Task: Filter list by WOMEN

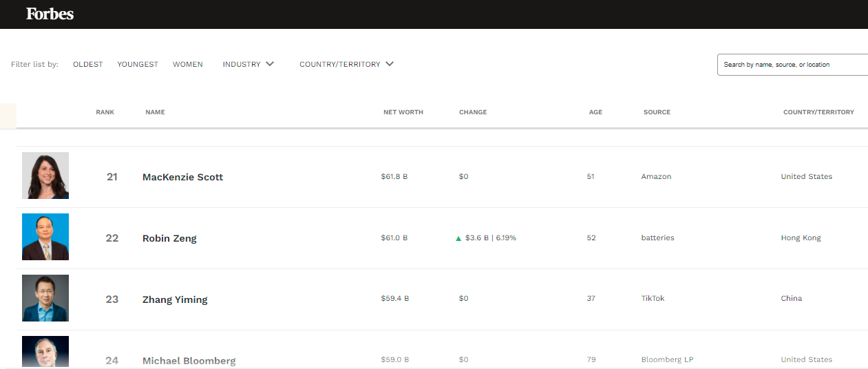Action: click(188, 64)
